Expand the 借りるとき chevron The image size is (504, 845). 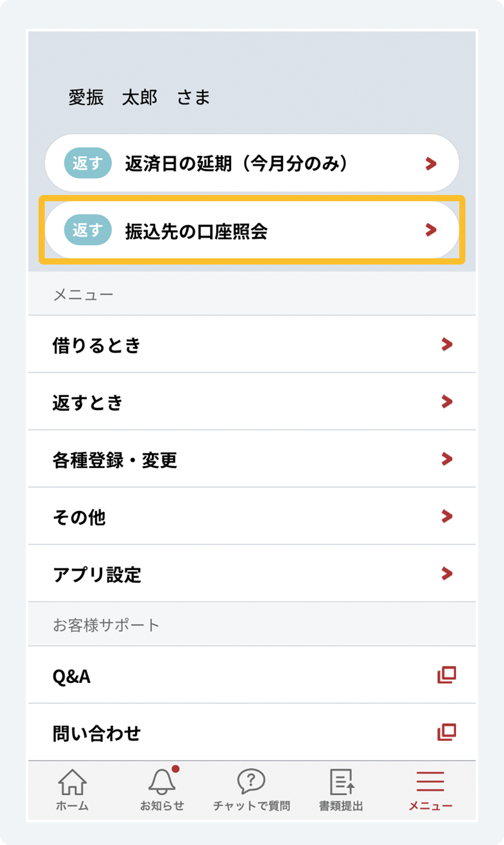click(x=447, y=344)
